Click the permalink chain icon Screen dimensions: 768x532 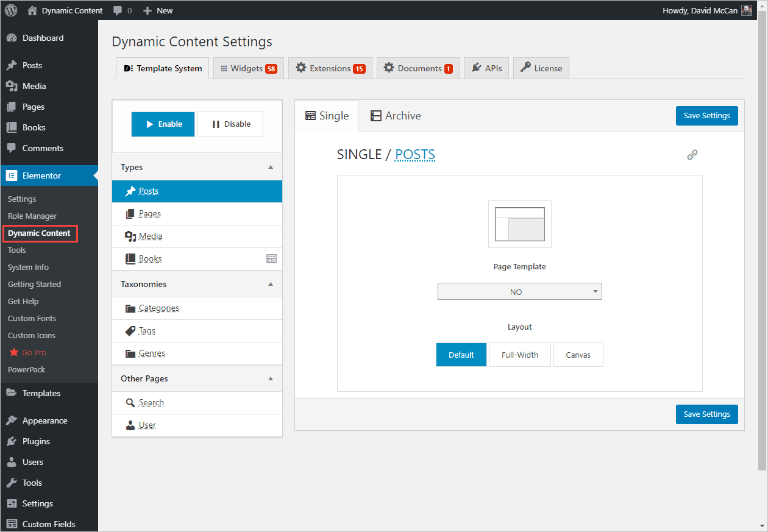point(692,155)
